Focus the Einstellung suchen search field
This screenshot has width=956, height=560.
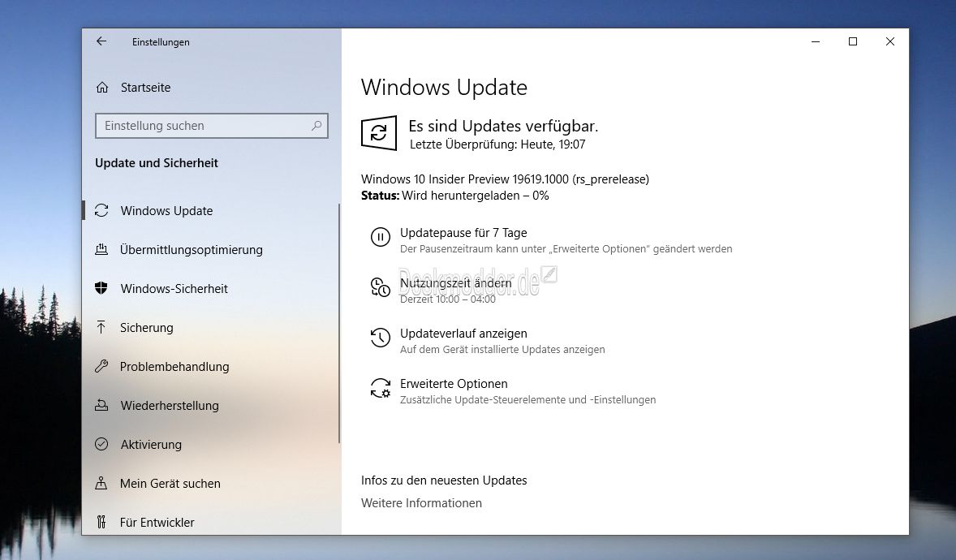tap(212, 126)
